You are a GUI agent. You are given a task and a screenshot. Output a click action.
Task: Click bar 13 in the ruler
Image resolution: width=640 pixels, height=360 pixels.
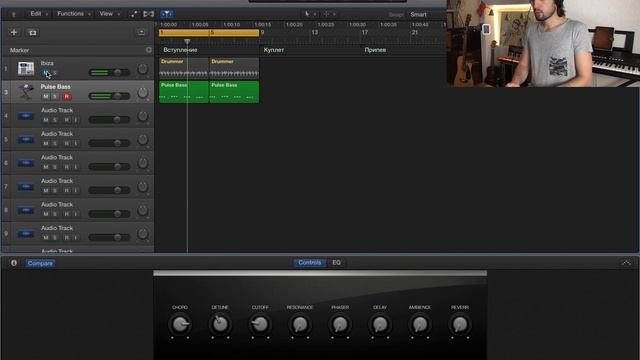315,32
